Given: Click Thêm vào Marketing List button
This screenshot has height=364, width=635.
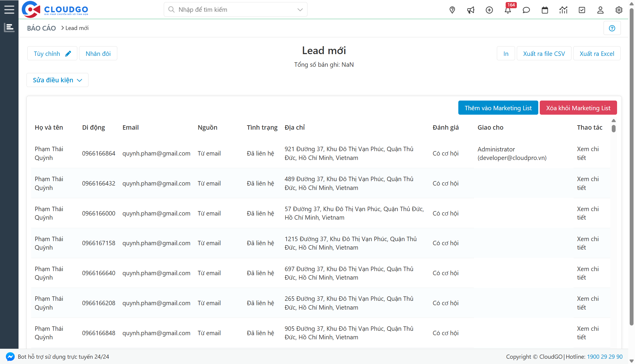Looking at the screenshot, I should click(498, 108).
